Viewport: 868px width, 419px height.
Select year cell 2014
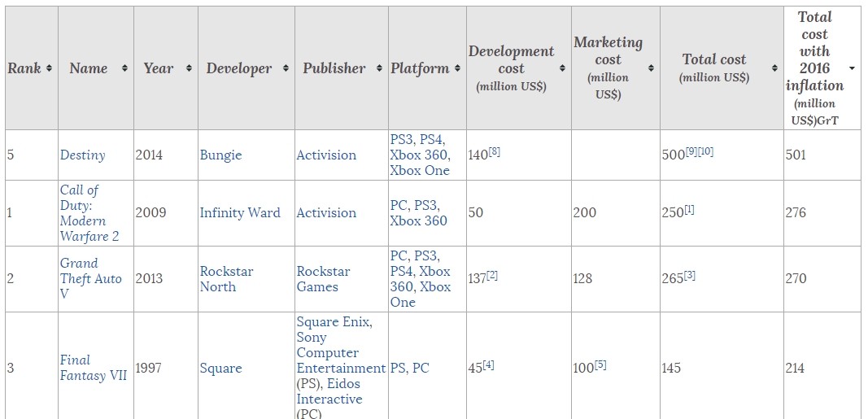[149, 155]
